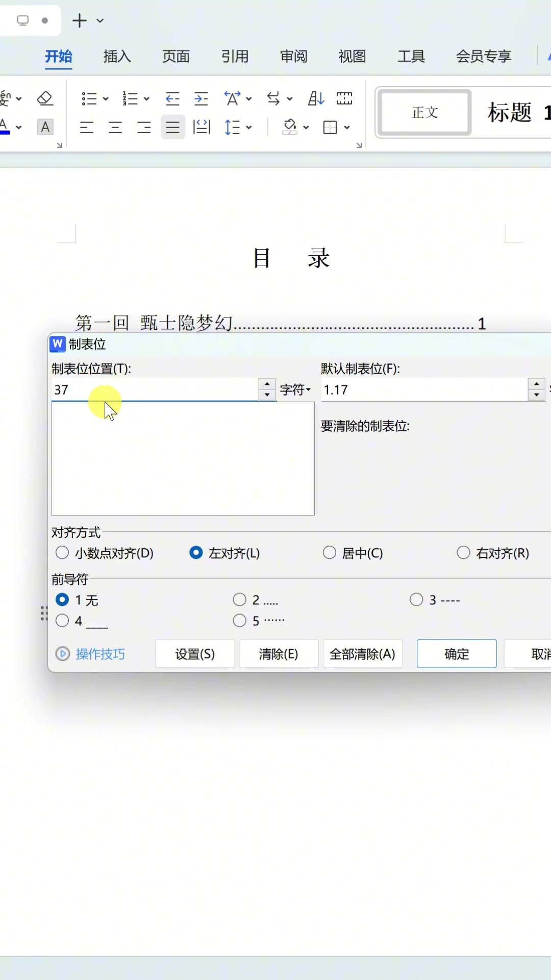Click the font settings launcher arrow
Image resolution: width=551 pixels, height=980 pixels.
pyautogui.click(x=60, y=145)
